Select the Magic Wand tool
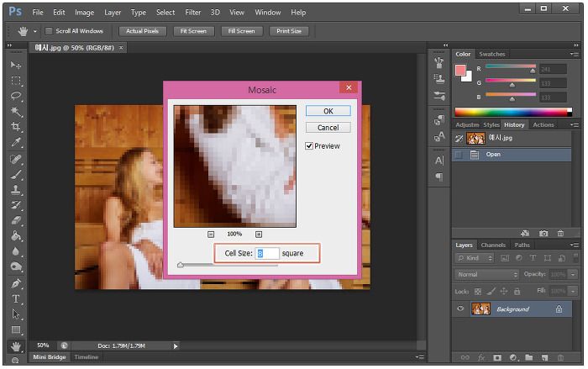 16,111
